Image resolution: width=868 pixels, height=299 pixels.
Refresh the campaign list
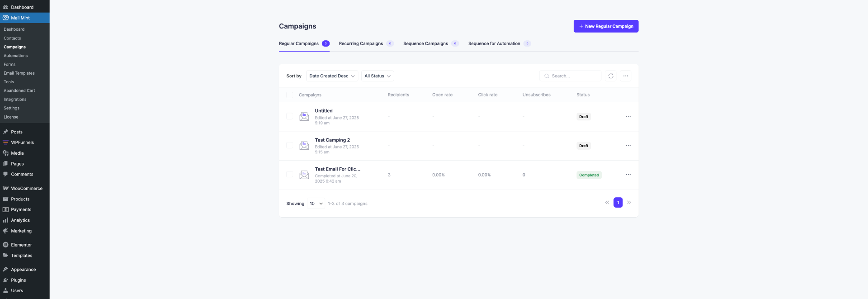point(611,76)
